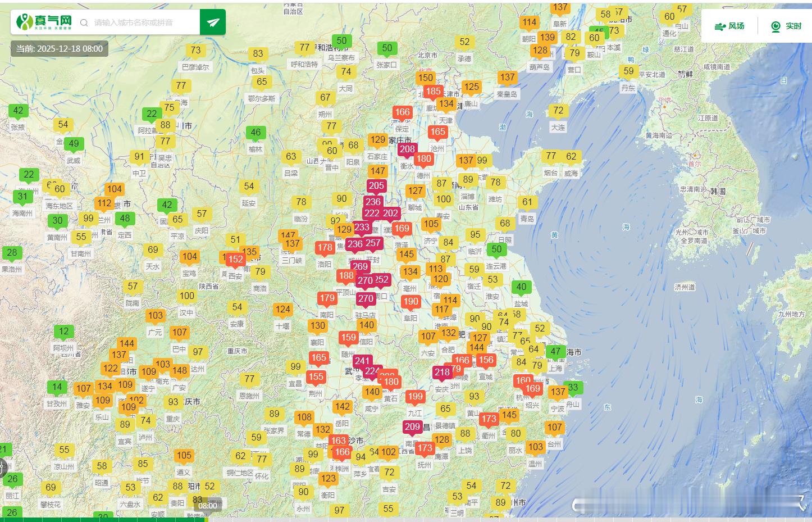This screenshot has height=522, width=812.
Task: Select the 52 AQI marker above 承德
Action: click(x=464, y=42)
